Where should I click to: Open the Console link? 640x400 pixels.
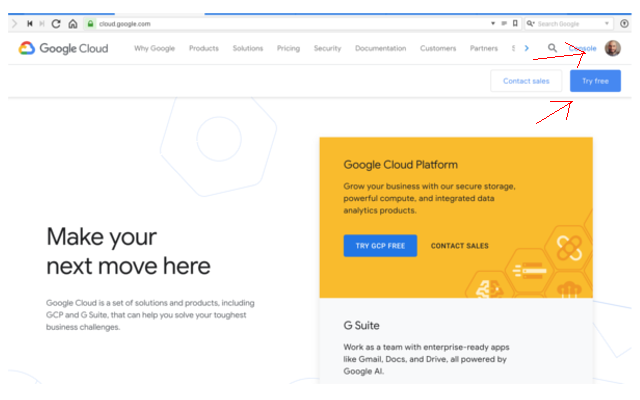point(582,48)
